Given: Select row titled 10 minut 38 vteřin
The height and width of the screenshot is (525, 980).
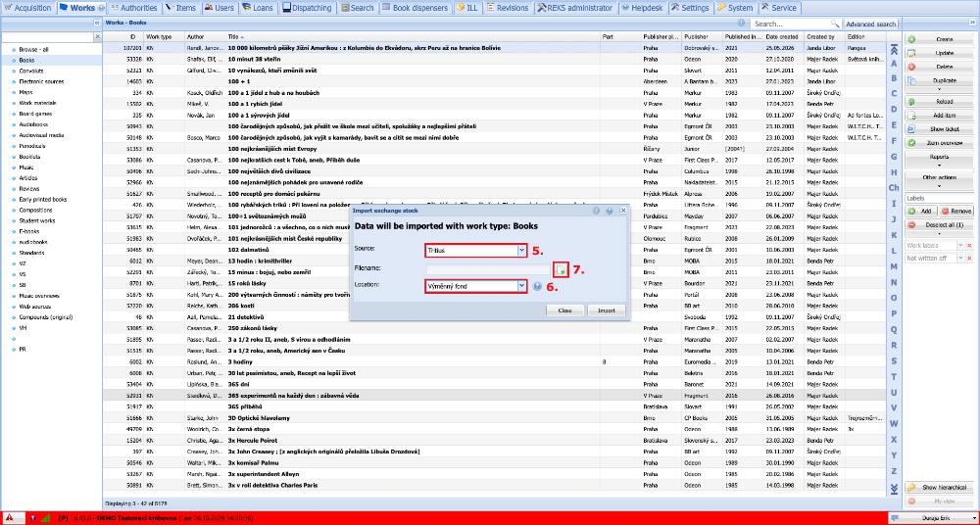Looking at the screenshot, I should click(x=494, y=59).
